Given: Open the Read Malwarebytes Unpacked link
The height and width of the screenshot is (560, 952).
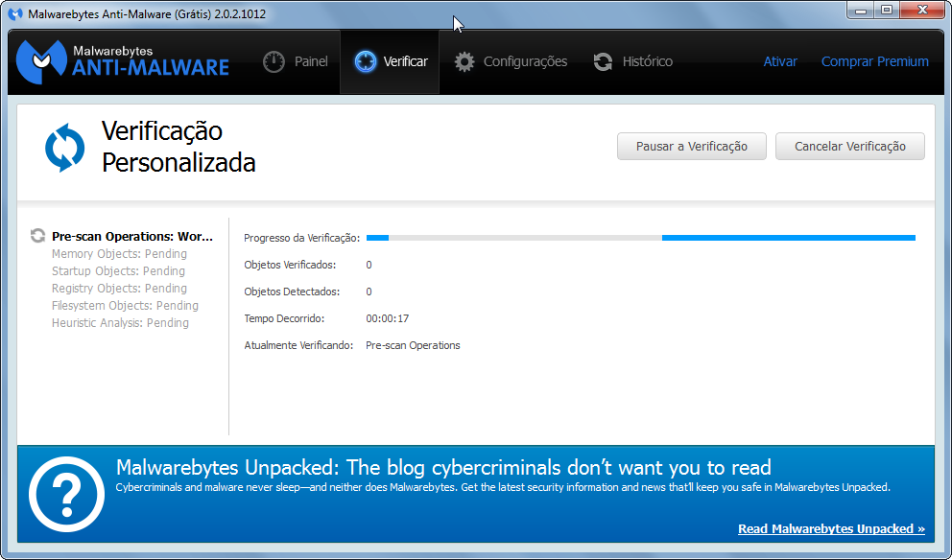Looking at the screenshot, I should click(831, 528).
